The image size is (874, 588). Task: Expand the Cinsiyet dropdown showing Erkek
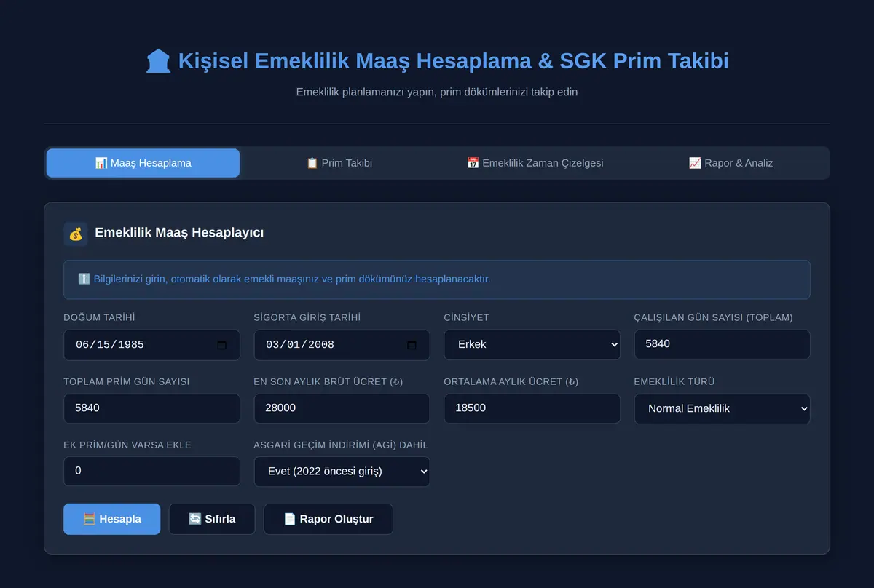(532, 344)
